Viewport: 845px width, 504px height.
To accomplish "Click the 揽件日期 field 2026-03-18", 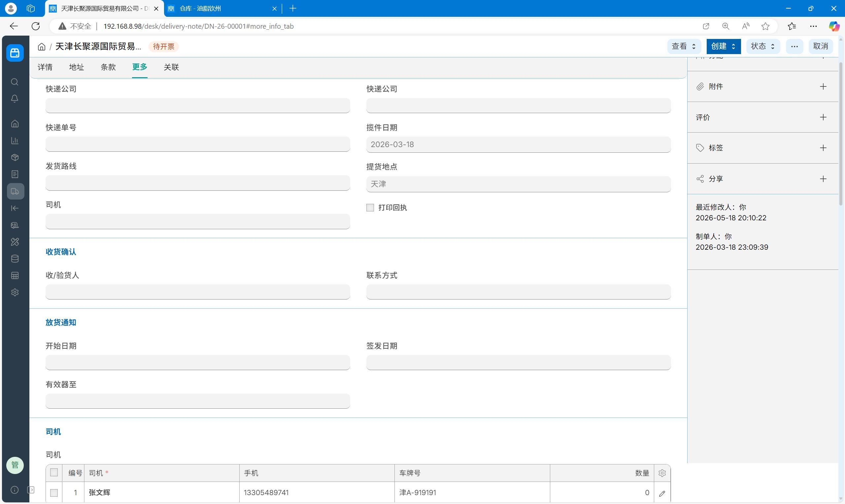I will [519, 144].
